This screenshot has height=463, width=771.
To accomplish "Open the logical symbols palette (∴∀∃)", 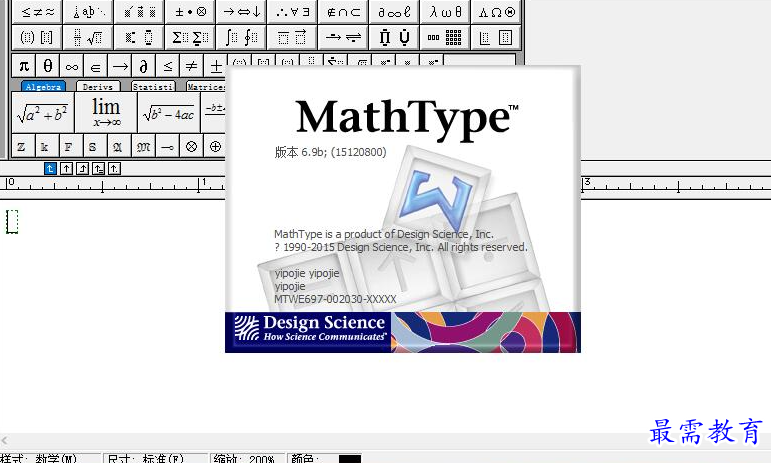I will tap(293, 12).
